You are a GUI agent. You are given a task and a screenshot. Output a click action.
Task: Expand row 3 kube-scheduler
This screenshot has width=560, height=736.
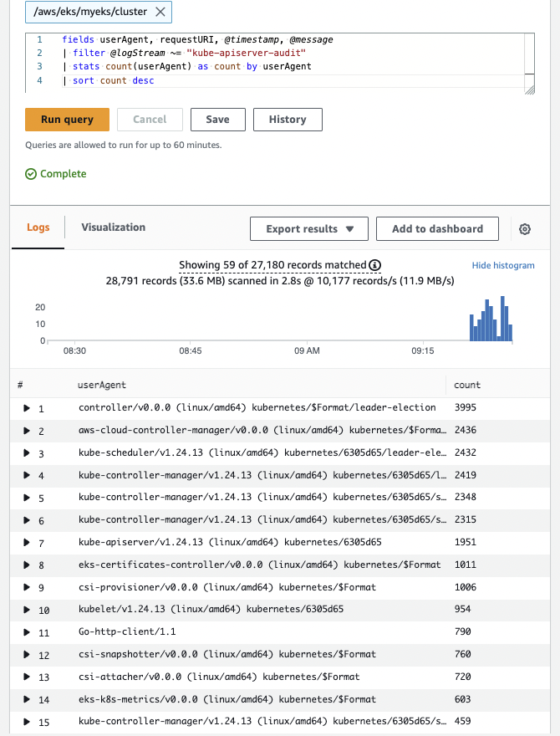(27, 453)
